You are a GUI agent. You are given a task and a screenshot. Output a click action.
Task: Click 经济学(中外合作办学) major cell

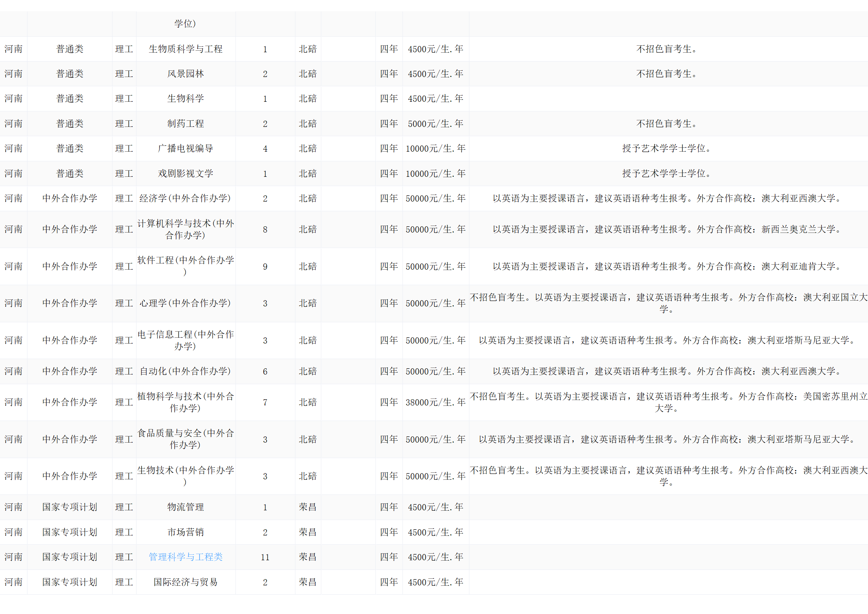186,198
